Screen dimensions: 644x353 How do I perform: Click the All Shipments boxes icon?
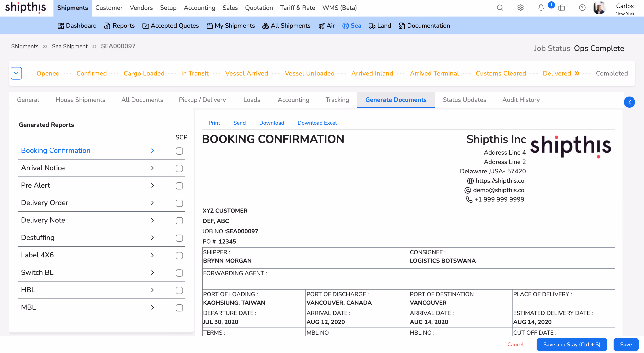(x=265, y=26)
